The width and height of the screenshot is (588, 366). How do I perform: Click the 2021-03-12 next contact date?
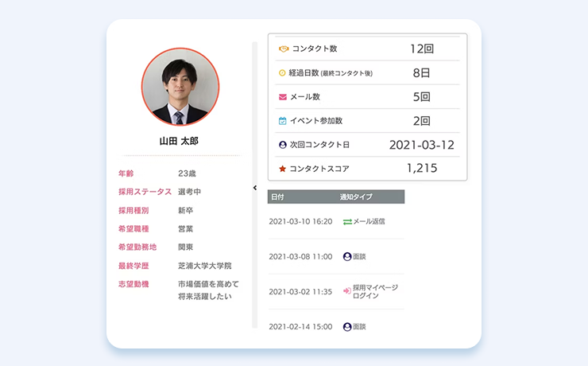coord(421,145)
